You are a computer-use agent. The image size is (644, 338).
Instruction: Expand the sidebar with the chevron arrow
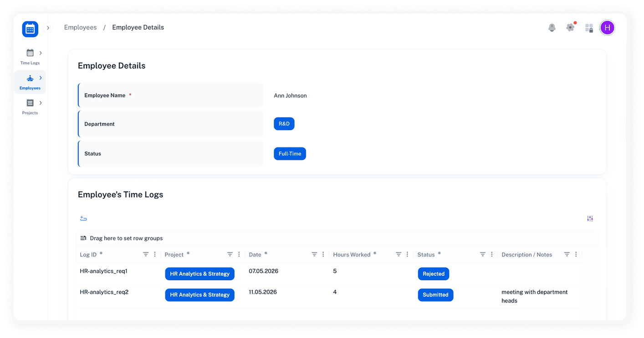click(x=48, y=27)
